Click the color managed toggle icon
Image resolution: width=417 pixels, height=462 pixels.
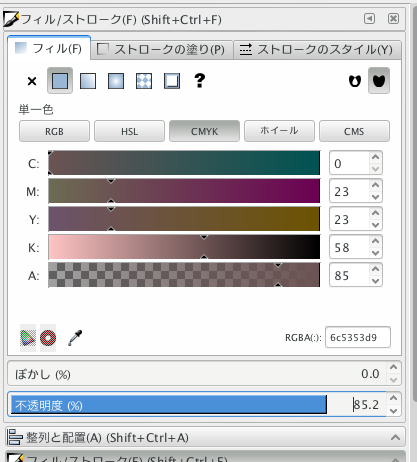pos(28,338)
